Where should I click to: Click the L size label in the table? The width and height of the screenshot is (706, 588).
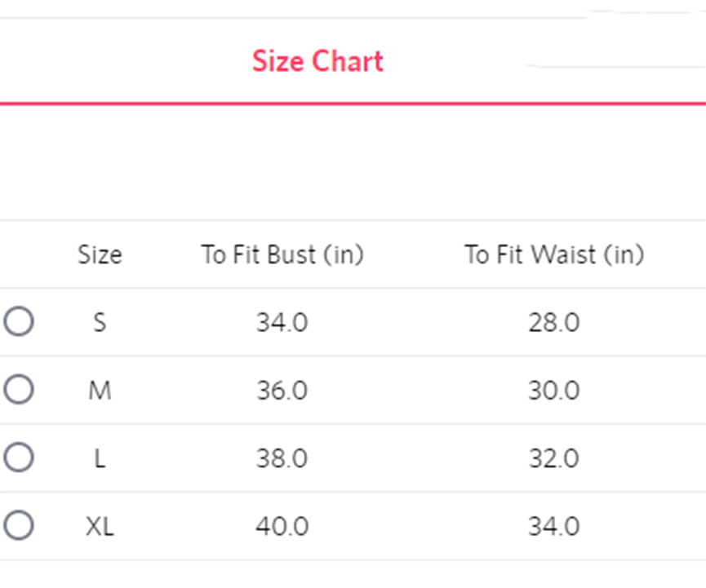pos(100,458)
